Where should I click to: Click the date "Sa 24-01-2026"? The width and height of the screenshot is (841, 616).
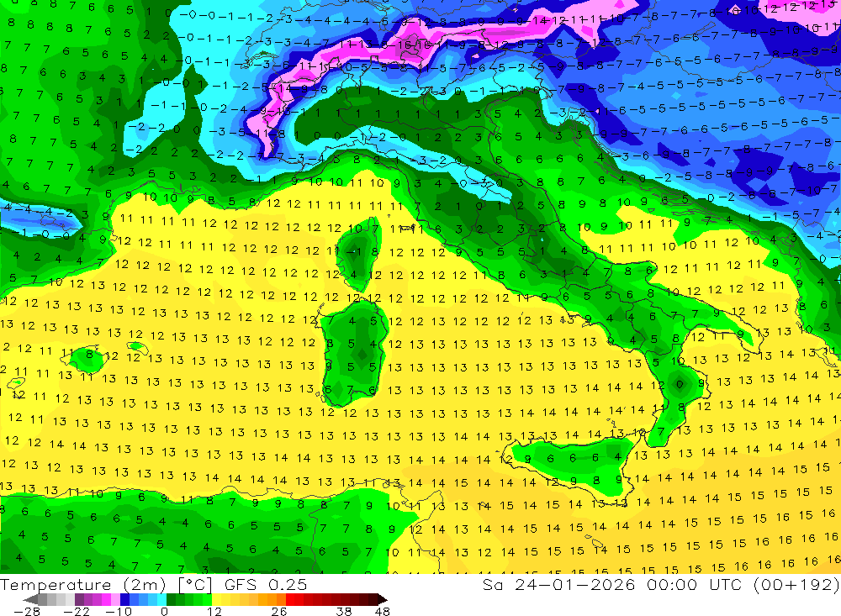(x=559, y=584)
